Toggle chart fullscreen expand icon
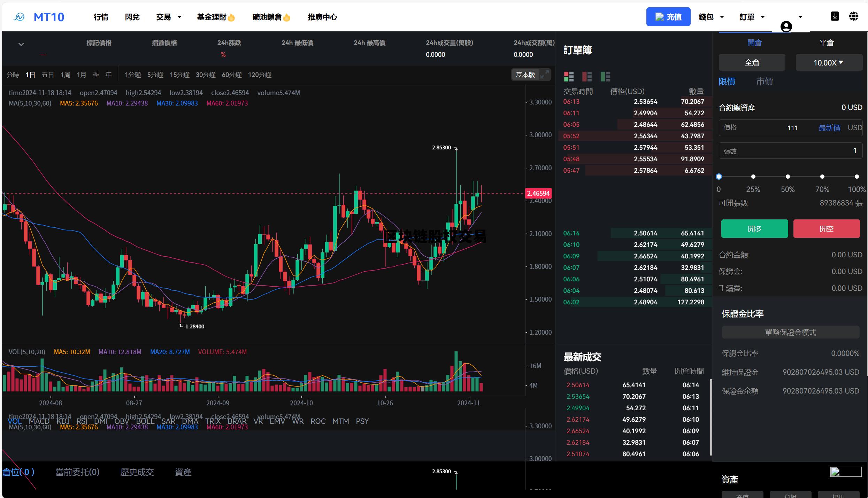The image size is (868, 498). click(545, 74)
